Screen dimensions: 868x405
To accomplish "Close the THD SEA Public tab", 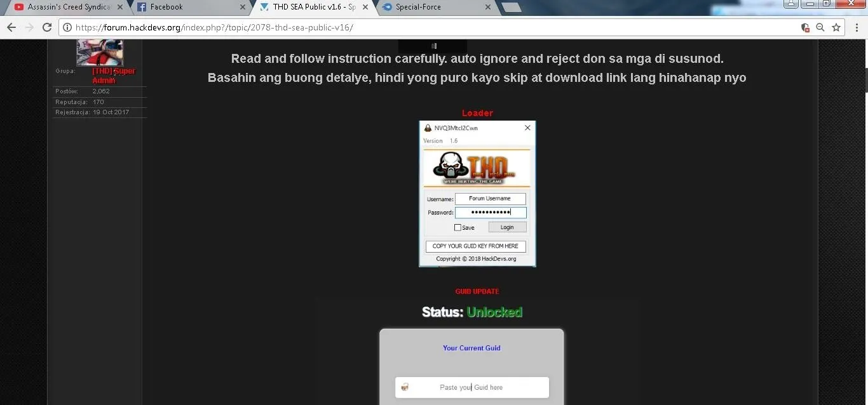I will (x=365, y=7).
